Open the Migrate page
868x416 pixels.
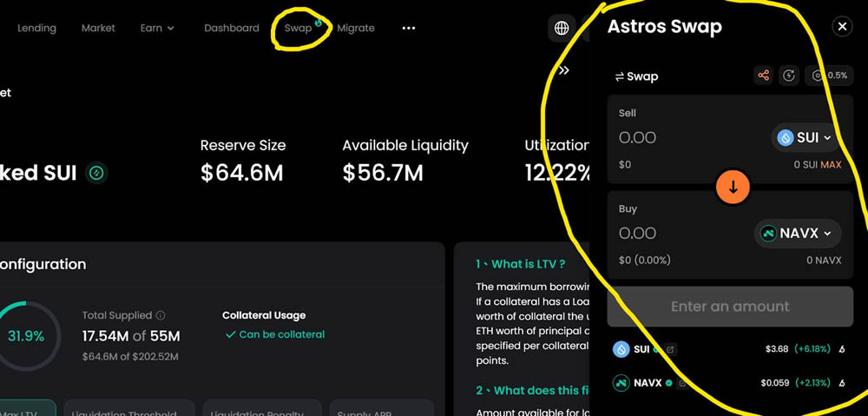[355, 28]
